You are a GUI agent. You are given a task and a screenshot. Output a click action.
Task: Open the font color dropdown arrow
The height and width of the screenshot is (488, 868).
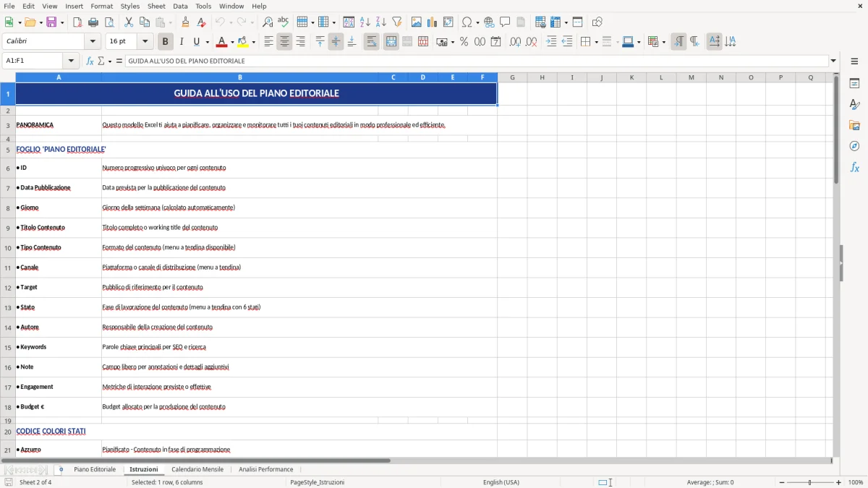point(231,41)
